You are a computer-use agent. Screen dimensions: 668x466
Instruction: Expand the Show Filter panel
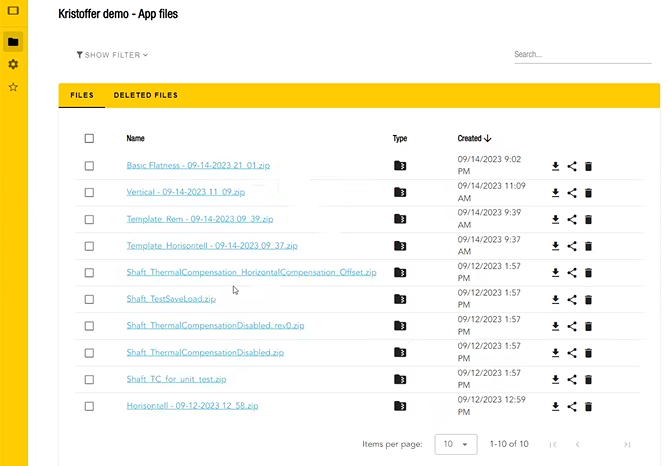pos(112,55)
